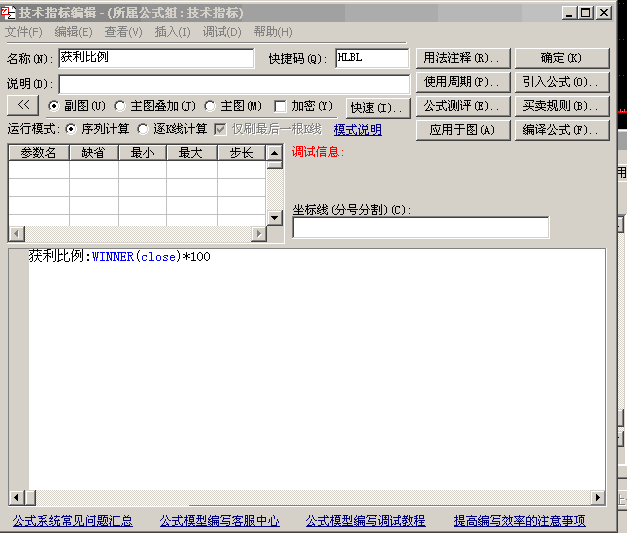627x533 pixels.
Task: Open the 帮助(H) menu
Action: [x=273, y=32]
